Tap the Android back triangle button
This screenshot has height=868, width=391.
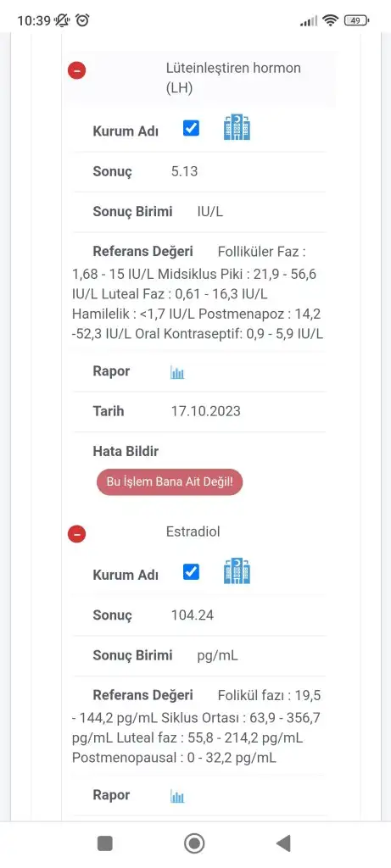click(283, 843)
